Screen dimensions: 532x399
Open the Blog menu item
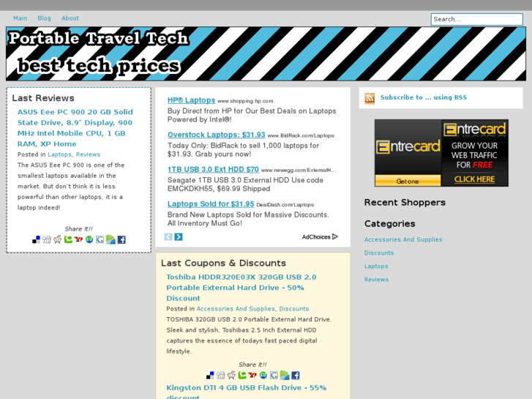pos(44,18)
